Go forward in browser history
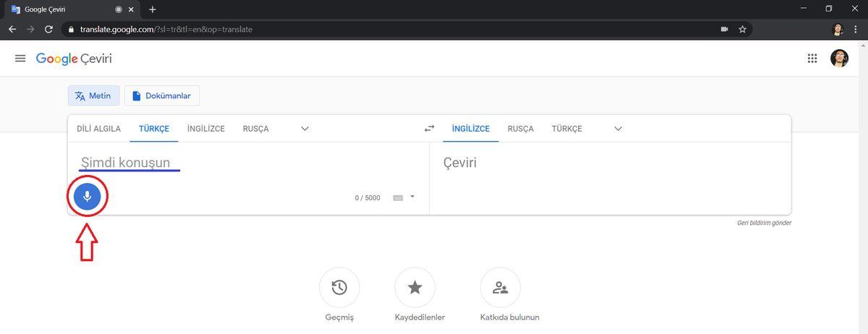Image resolution: width=868 pixels, height=334 pixels. tap(30, 30)
